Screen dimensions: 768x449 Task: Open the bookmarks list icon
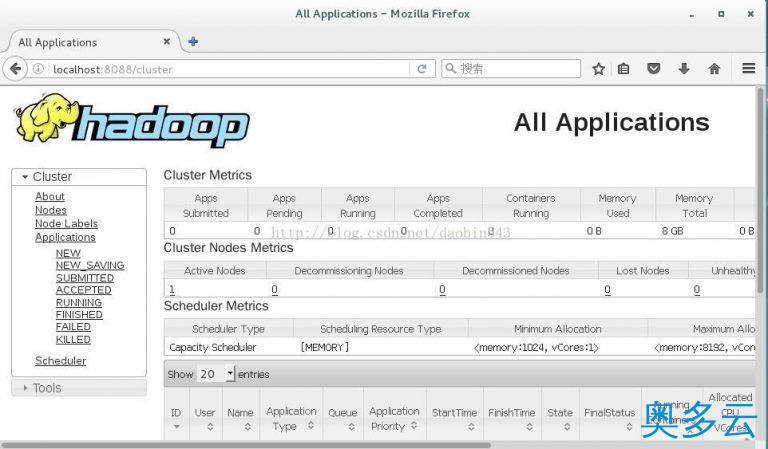tap(624, 69)
